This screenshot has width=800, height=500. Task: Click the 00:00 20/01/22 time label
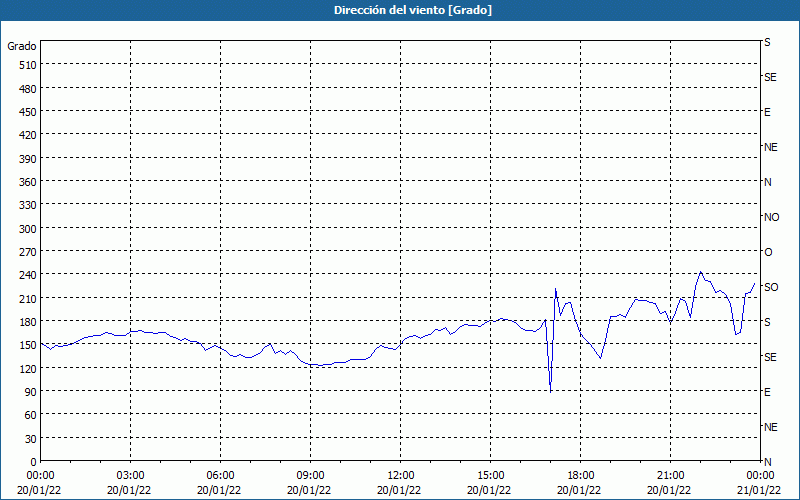pos(39,483)
